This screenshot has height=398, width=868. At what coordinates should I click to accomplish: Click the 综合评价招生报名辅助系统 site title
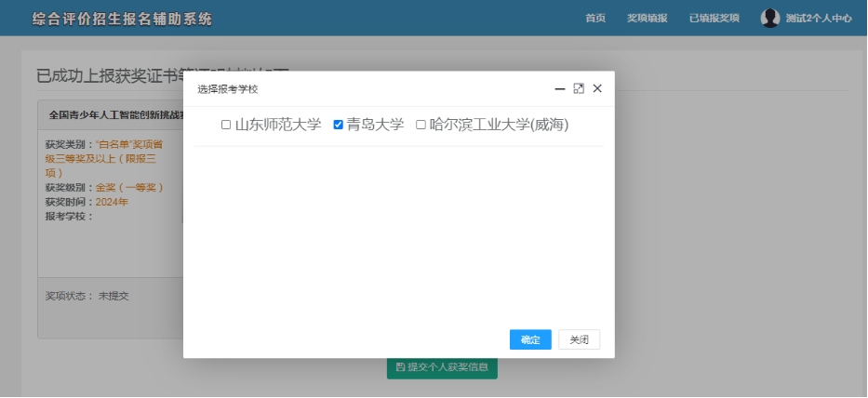click(122, 19)
